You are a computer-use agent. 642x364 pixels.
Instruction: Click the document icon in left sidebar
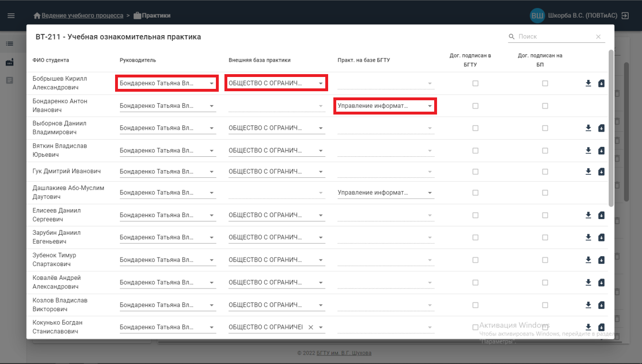coord(10,80)
